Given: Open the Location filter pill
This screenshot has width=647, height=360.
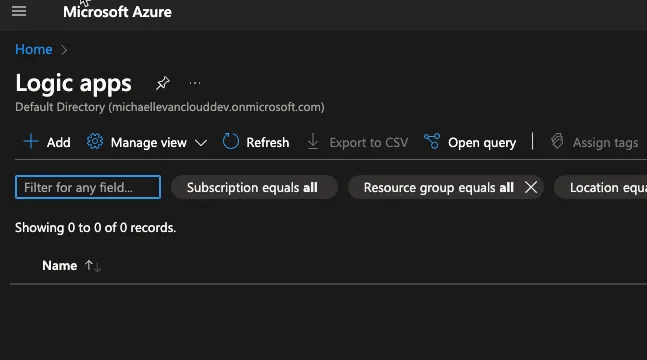Looking at the screenshot, I should (x=602, y=187).
